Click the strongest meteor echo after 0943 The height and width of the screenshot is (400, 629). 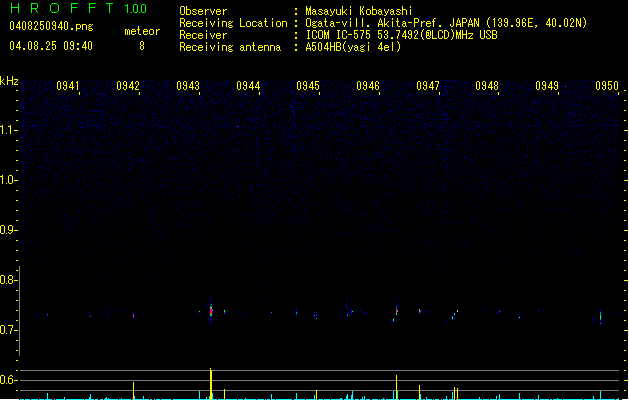tap(211, 311)
